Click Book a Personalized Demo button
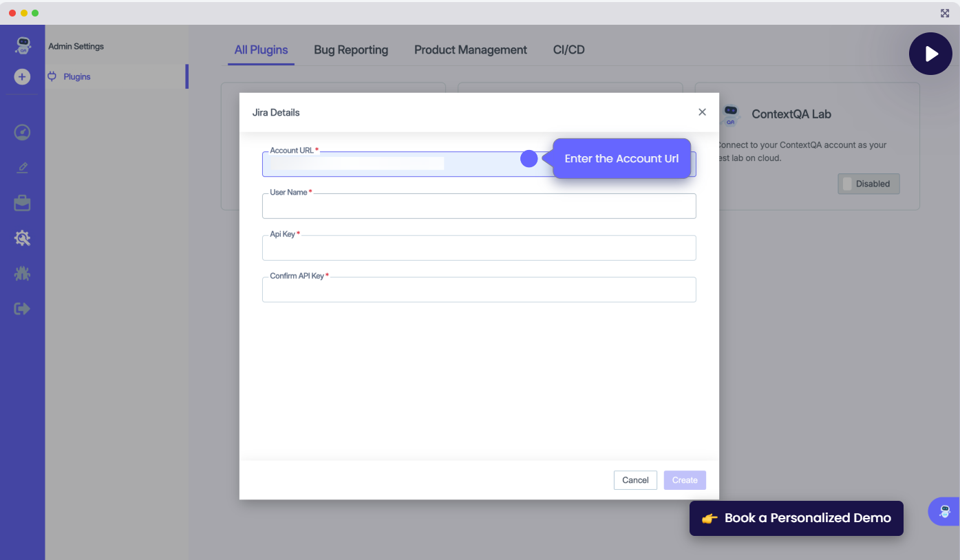The height and width of the screenshot is (560, 960). pyautogui.click(x=796, y=518)
